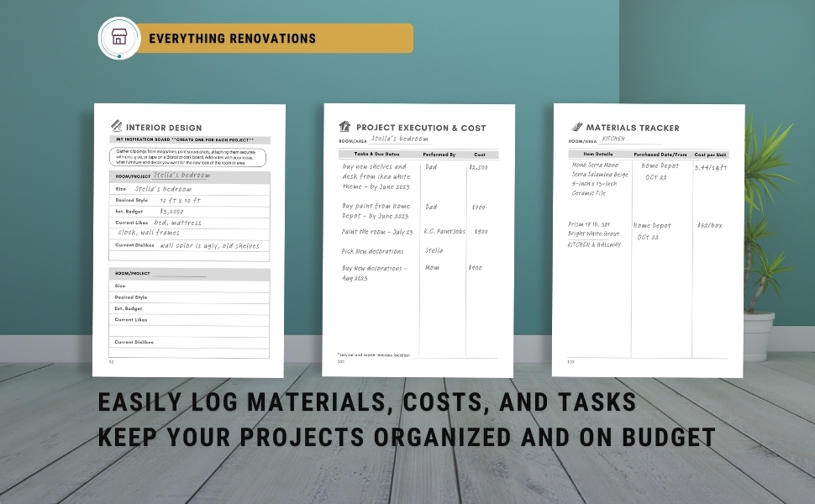Click the 3.44/sq ft cost entry
The height and width of the screenshot is (504, 815).
click(x=711, y=168)
